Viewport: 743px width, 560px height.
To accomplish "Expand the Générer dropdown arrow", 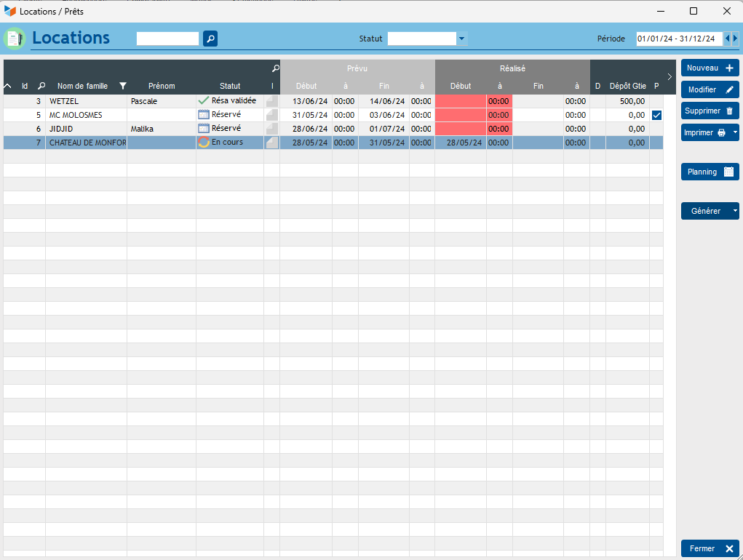I will point(735,211).
